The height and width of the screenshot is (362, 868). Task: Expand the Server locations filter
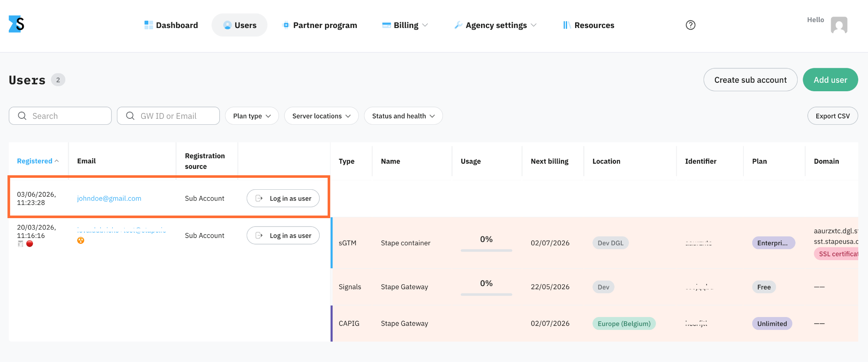tap(321, 116)
